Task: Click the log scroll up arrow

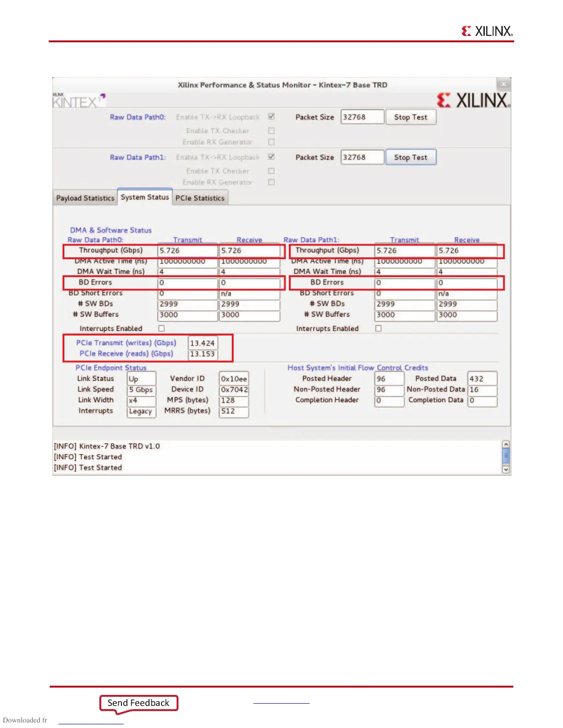Action: 506,444
